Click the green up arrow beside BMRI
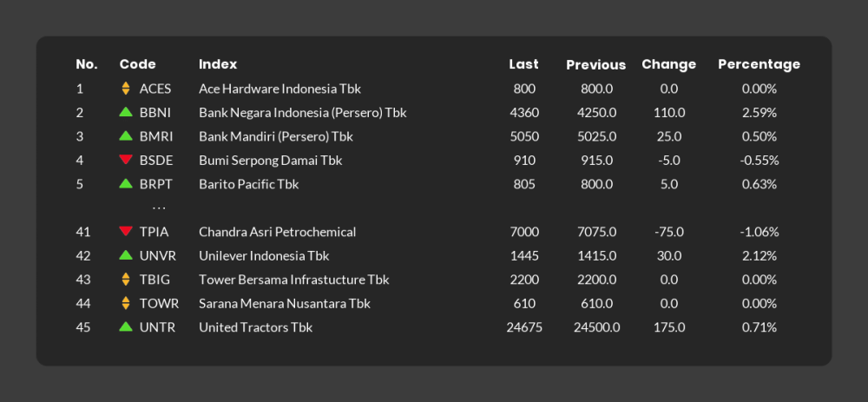The height and width of the screenshot is (402, 868). 126,135
